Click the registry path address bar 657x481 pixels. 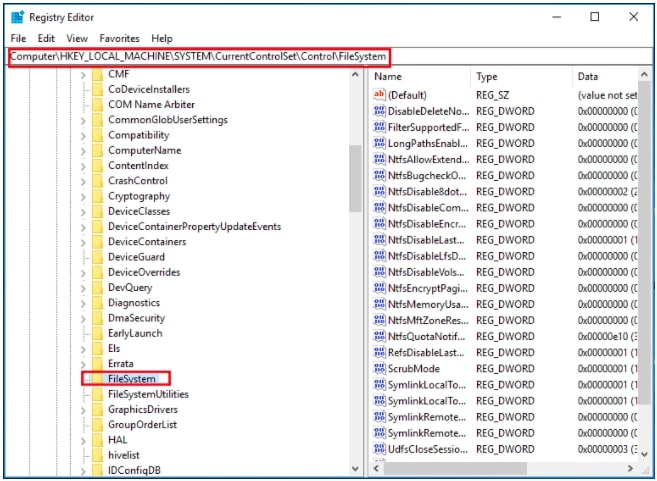[330, 57]
